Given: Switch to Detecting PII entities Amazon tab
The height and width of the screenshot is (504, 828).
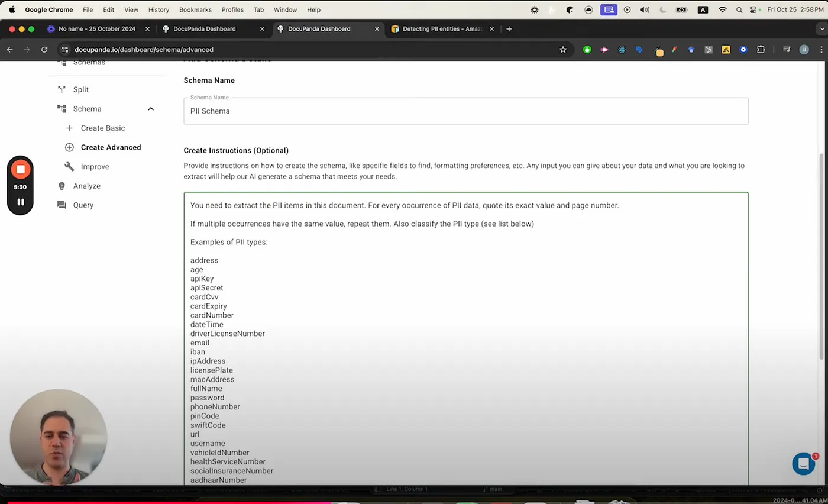Looking at the screenshot, I should click(x=443, y=28).
